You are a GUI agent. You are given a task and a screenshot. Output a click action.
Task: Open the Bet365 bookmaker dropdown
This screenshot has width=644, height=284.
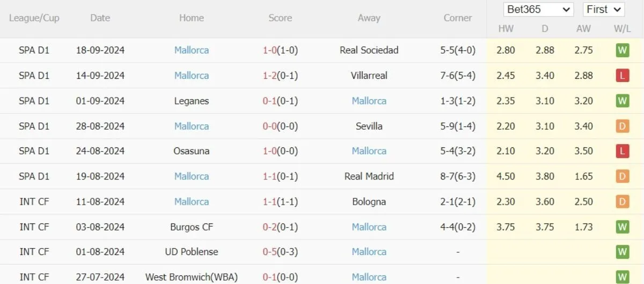click(538, 10)
